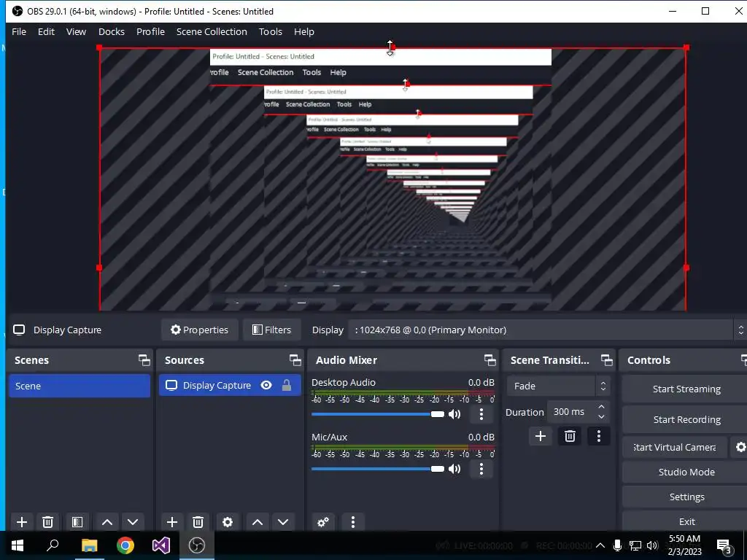Delete scene transition with trash icon

570,436
